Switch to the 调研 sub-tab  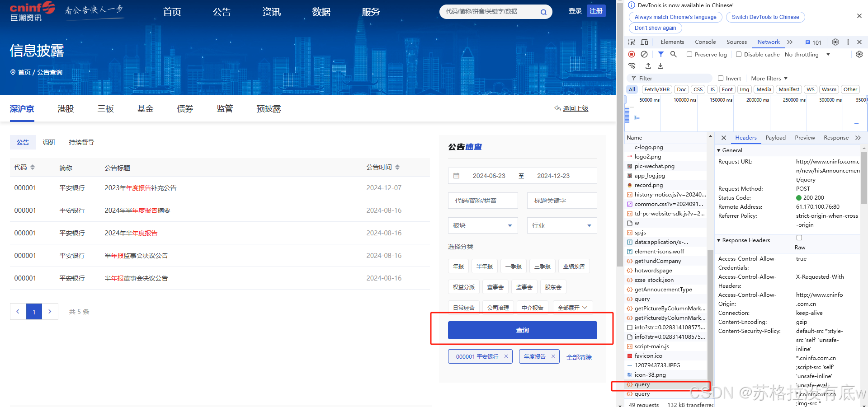pyautogui.click(x=49, y=142)
